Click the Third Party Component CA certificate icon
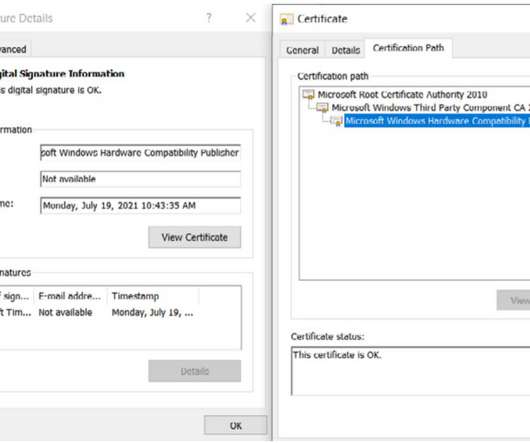This screenshot has width=530, height=443. [322, 108]
